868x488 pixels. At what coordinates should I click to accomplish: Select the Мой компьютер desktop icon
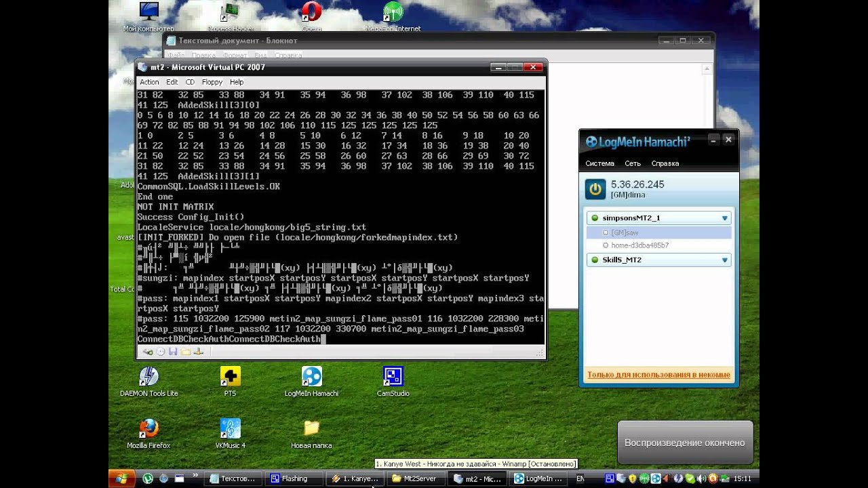pos(149,17)
